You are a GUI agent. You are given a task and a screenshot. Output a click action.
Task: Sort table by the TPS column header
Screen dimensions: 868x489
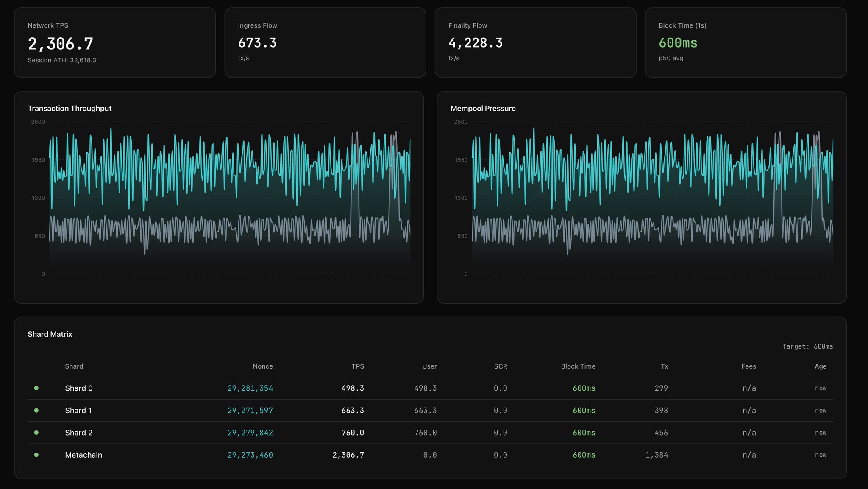pyautogui.click(x=358, y=366)
